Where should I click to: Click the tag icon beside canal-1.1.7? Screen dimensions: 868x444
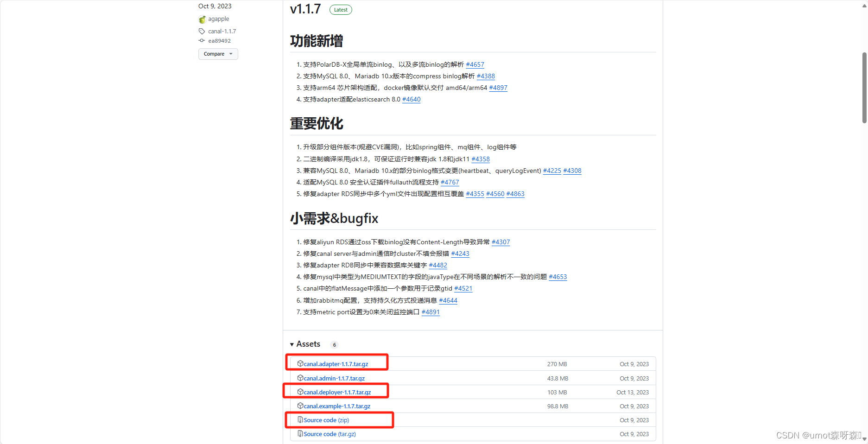click(x=202, y=31)
